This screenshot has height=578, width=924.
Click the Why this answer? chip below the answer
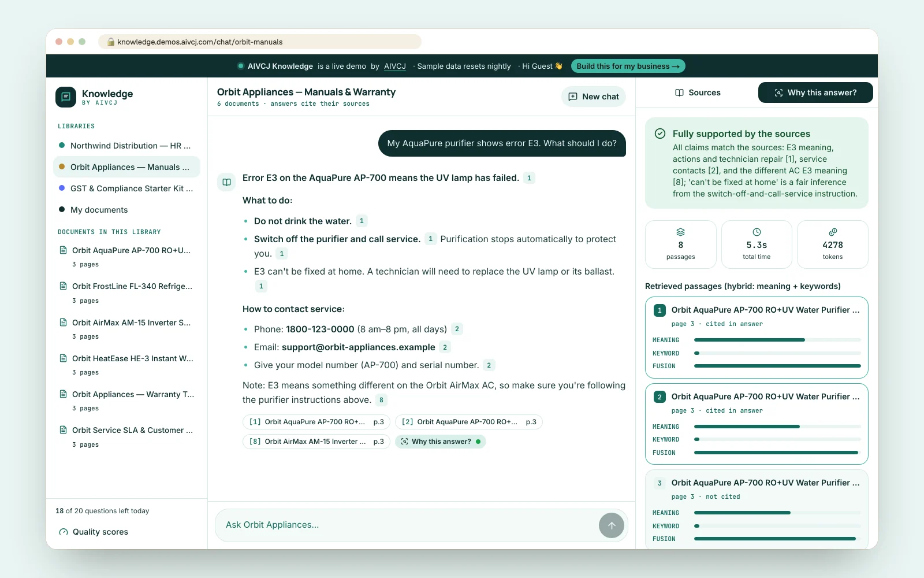[x=441, y=442]
